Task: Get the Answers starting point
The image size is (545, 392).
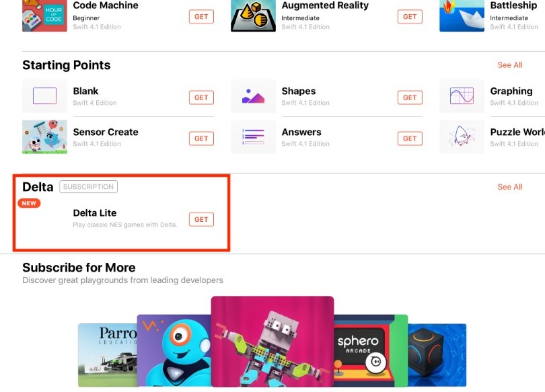Action: [x=410, y=139]
